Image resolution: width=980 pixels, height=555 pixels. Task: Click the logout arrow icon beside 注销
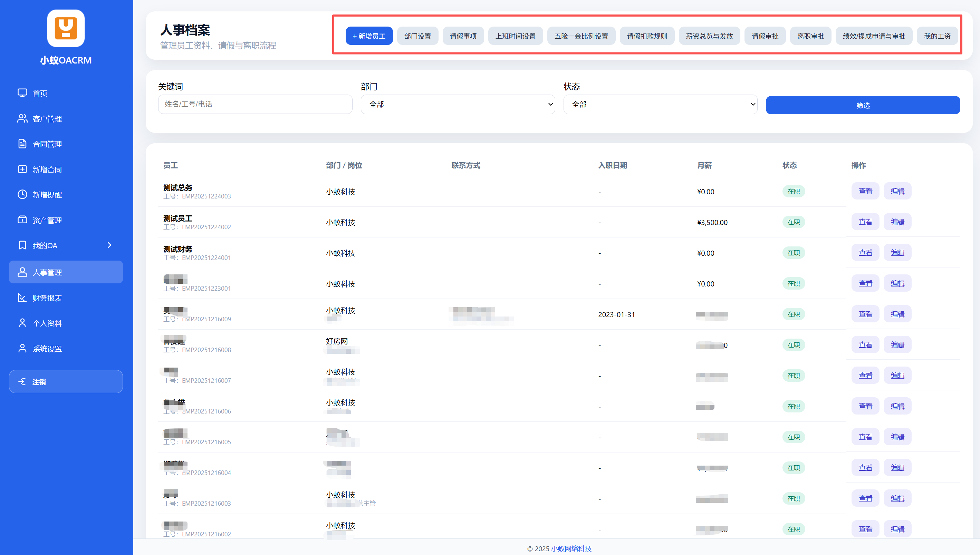pos(22,382)
